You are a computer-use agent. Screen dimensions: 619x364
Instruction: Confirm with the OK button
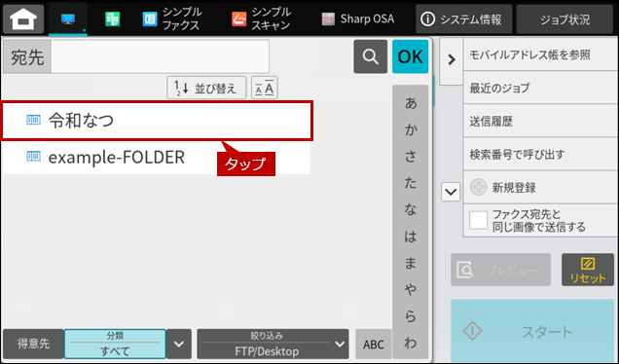pos(410,56)
